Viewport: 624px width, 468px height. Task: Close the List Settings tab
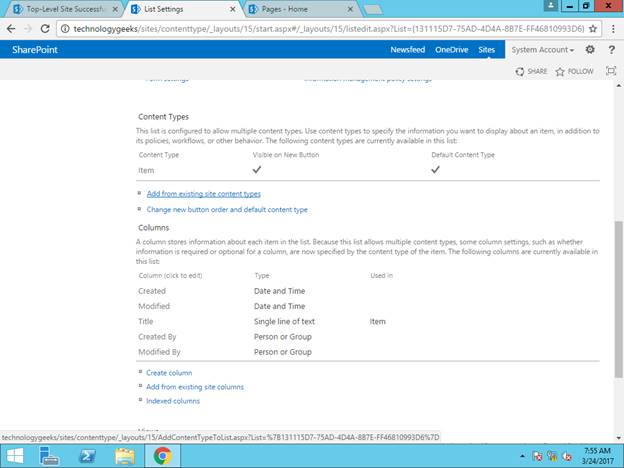pos(233,9)
